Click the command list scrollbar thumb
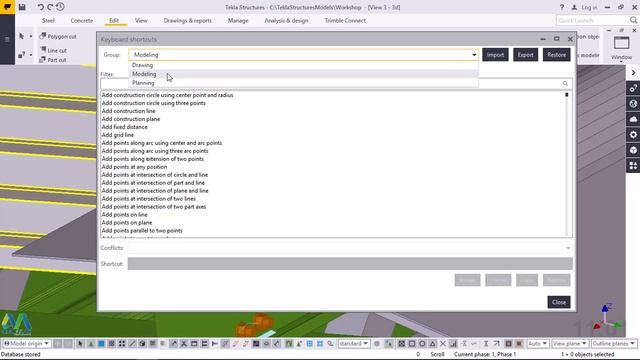Image resolution: width=640 pixels, height=360 pixels. coord(567,95)
